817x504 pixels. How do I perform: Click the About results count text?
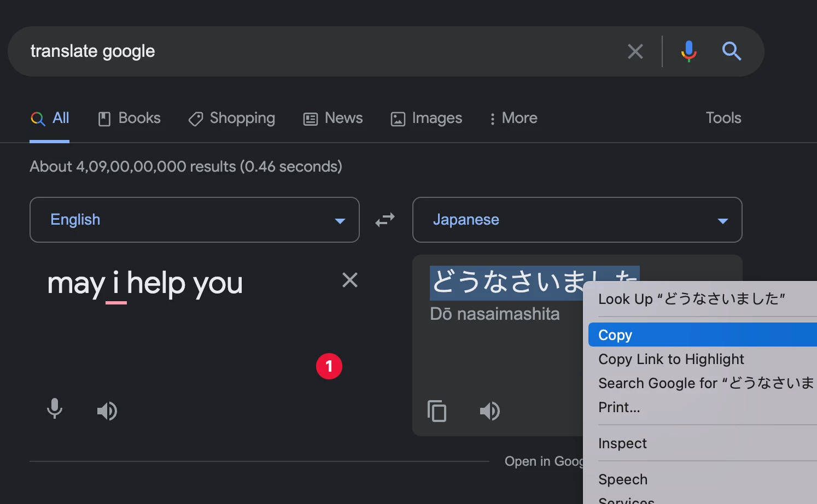click(186, 167)
